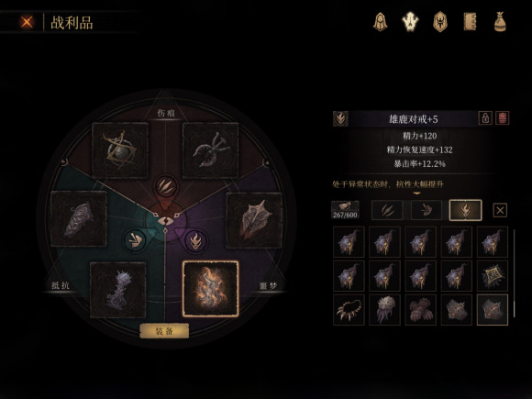Open the hooded character menu icon
The width and height of the screenshot is (532, 399).
coord(381,22)
